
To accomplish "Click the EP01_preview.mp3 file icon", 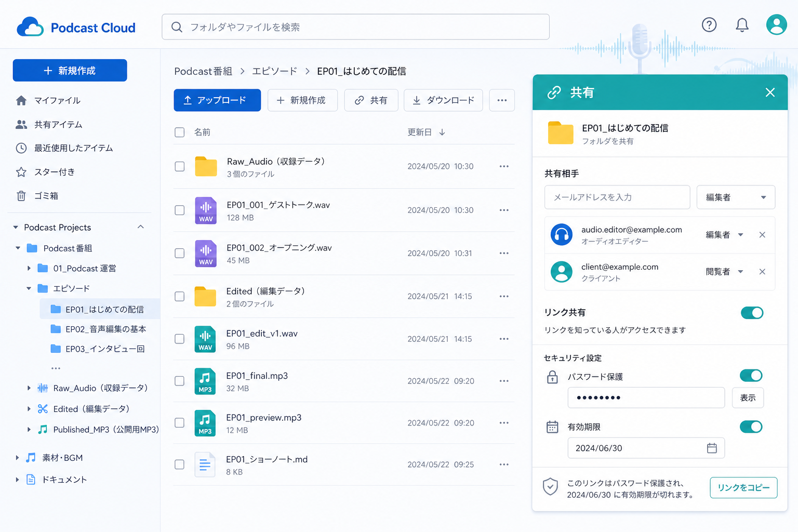I will tap(205, 423).
